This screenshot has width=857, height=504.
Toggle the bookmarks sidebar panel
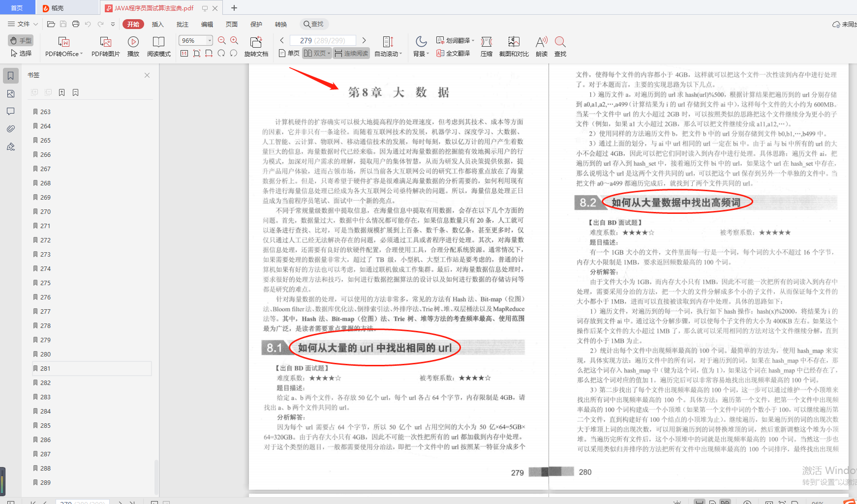pyautogui.click(x=11, y=76)
